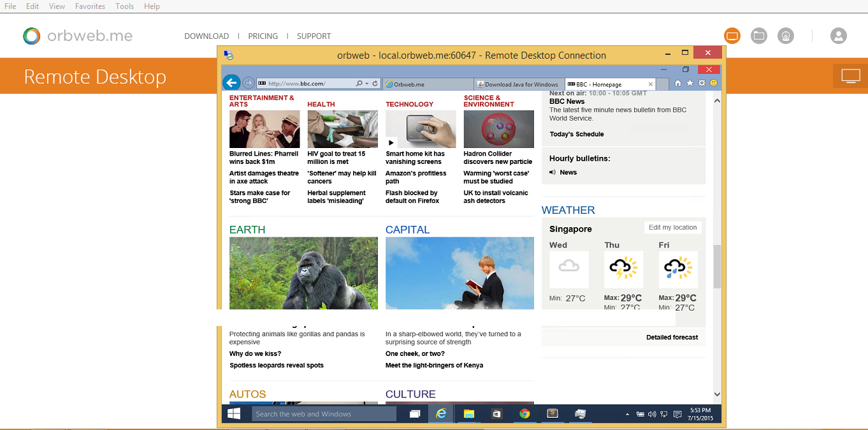Viewport: 868px width, 430px height.
Task: Open the Edit menu
Action: (x=33, y=6)
